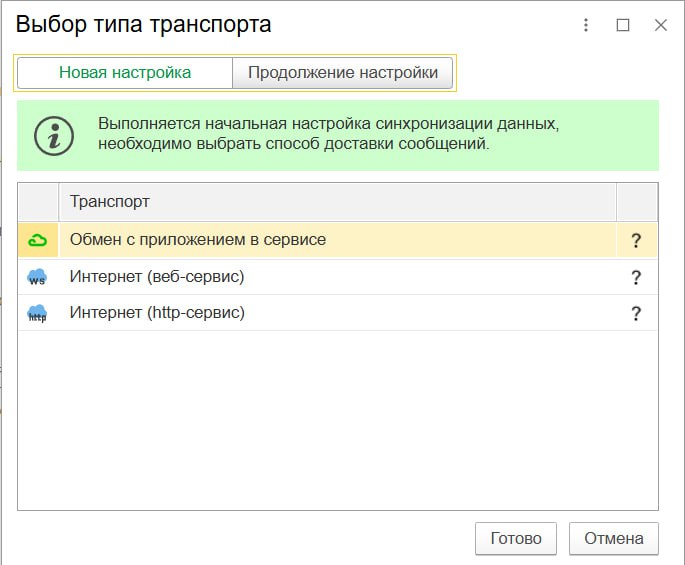Click the info icon in green banner

(x=54, y=135)
